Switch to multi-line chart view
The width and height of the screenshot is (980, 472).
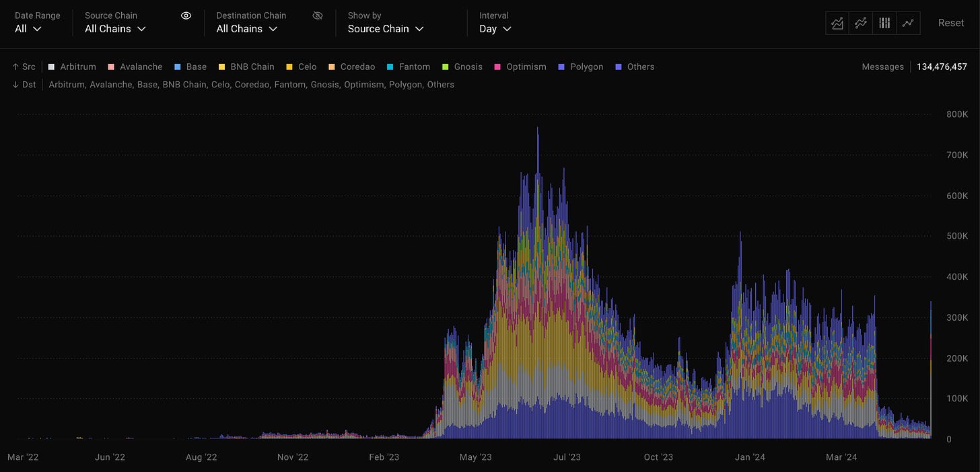861,23
